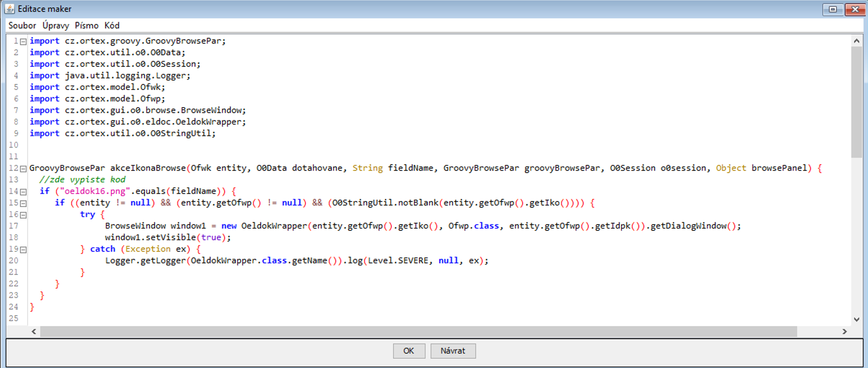Collapse the catch block fold on line 19
The height and width of the screenshot is (368, 868).
(x=23, y=250)
